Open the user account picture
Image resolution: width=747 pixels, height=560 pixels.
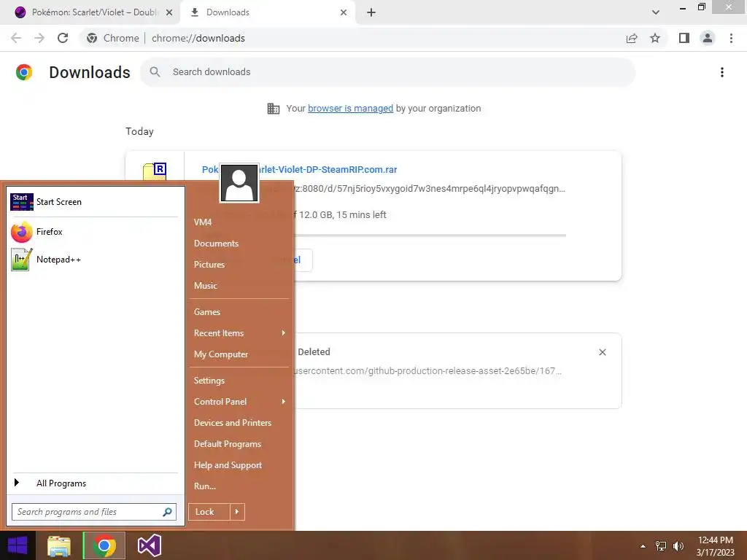(x=239, y=183)
